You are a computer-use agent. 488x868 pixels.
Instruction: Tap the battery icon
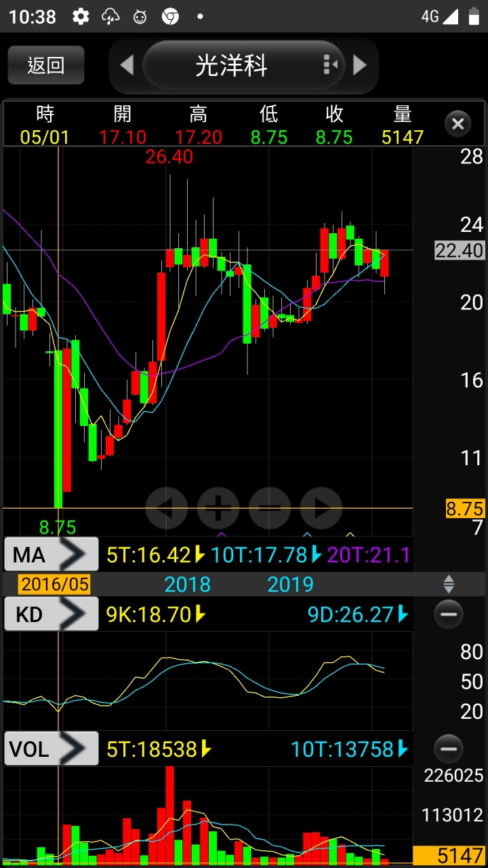[x=473, y=16]
